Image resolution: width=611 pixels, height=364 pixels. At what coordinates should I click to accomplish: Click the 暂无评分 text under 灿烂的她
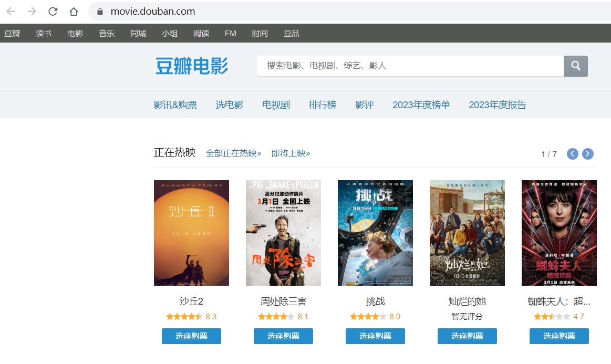pos(467,316)
